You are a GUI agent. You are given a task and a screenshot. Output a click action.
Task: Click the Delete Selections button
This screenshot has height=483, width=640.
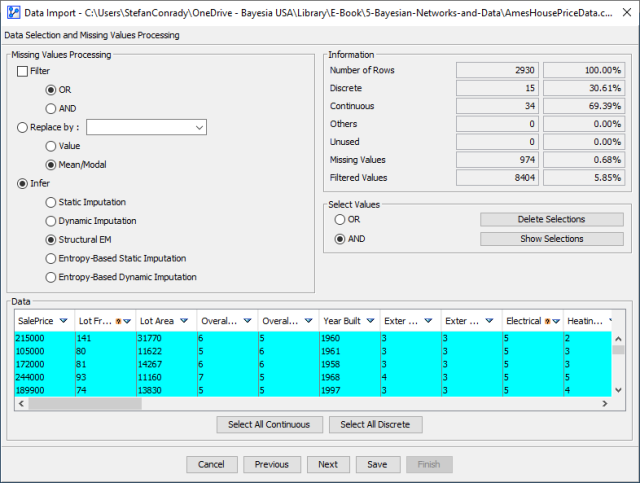coord(552,220)
